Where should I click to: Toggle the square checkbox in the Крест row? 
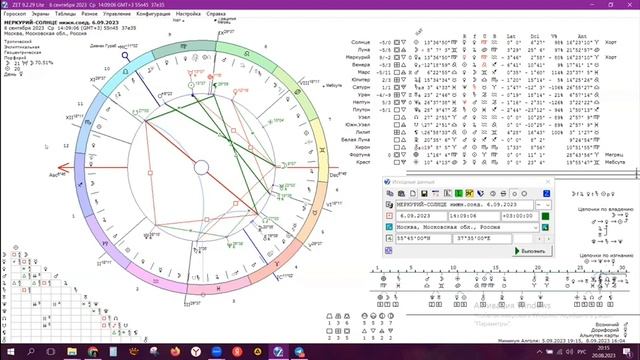(x=396, y=162)
